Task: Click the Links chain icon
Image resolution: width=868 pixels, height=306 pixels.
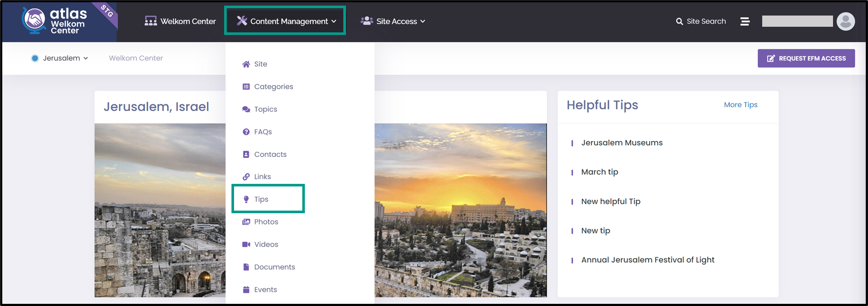Action: pos(246,177)
